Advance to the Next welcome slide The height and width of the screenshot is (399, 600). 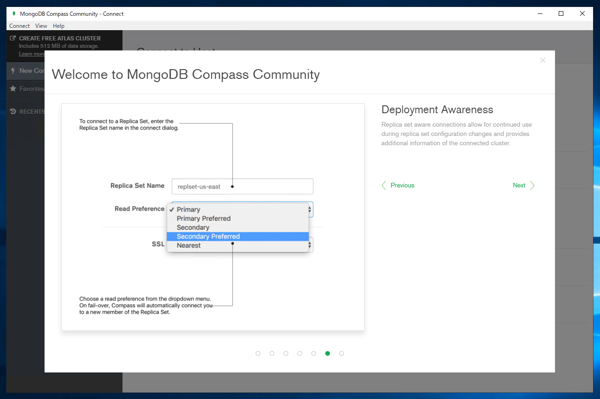pyautogui.click(x=523, y=186)
